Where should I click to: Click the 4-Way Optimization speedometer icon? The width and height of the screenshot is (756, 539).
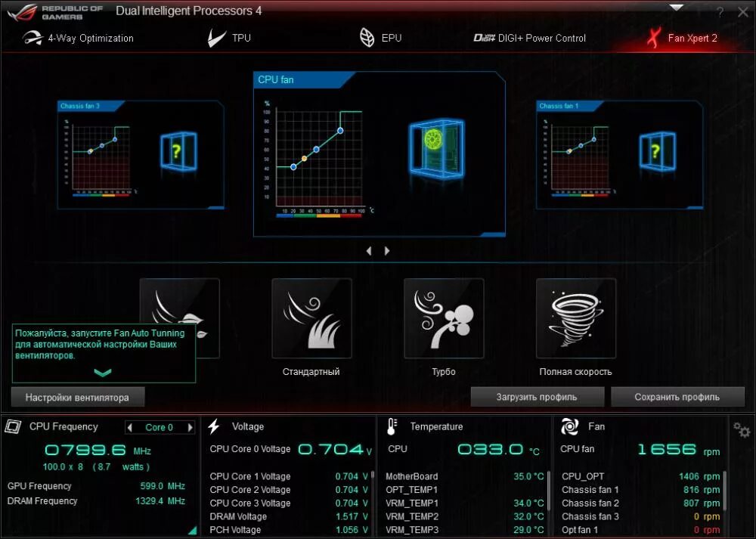click(x=32, y=38)
